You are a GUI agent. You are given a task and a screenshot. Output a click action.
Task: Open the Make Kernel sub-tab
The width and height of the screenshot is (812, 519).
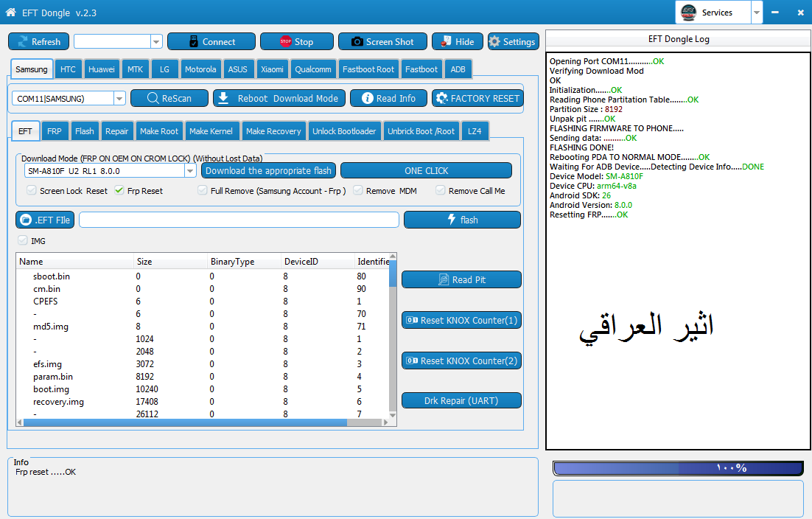point(211,131)
